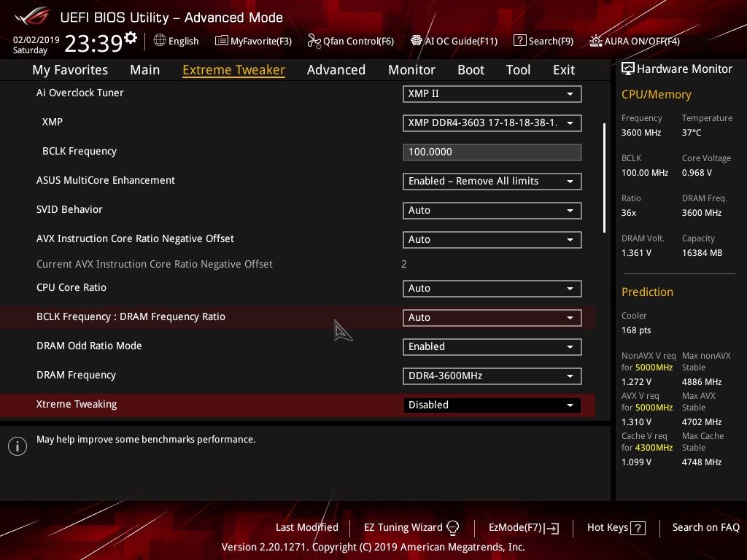The height and width of the screenshot is (560, 747).
Task: Open AVX Instruction Core Ratio Negative Offset dropdown
Action: (x=492, y=239)
